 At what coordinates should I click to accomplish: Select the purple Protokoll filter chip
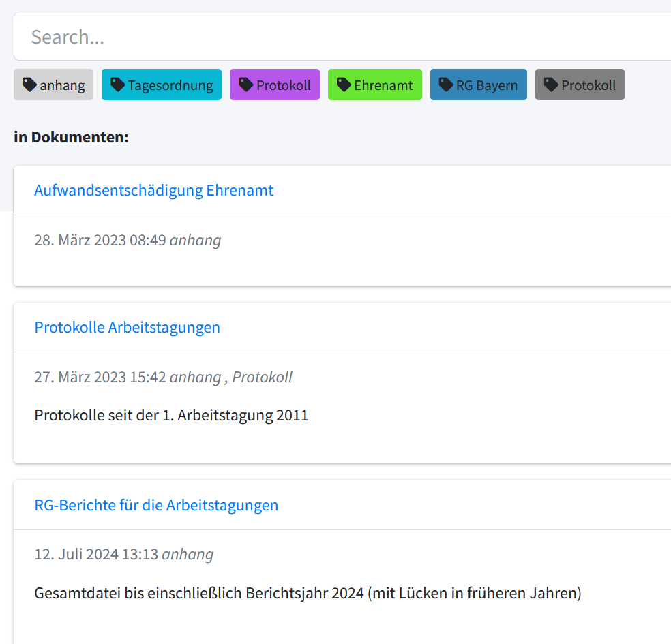point(274,84)
